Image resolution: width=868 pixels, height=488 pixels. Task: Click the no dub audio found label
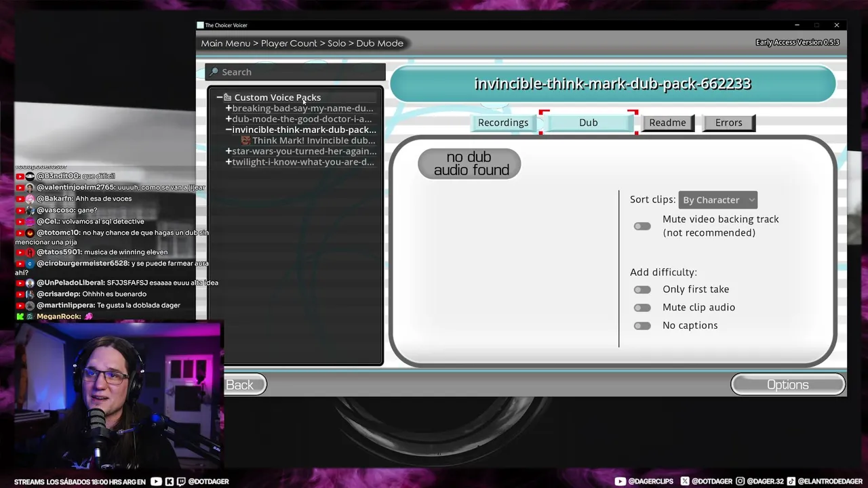[469, 163]
